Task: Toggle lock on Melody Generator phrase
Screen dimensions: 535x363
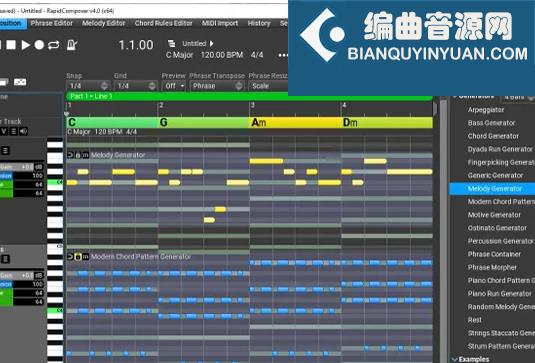Action: (78, 155)
